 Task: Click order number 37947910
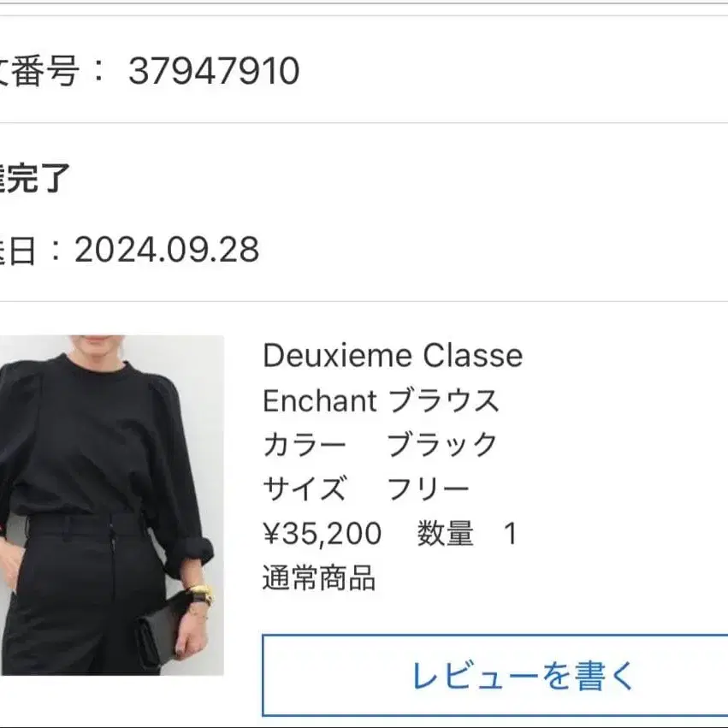(214, 71)
